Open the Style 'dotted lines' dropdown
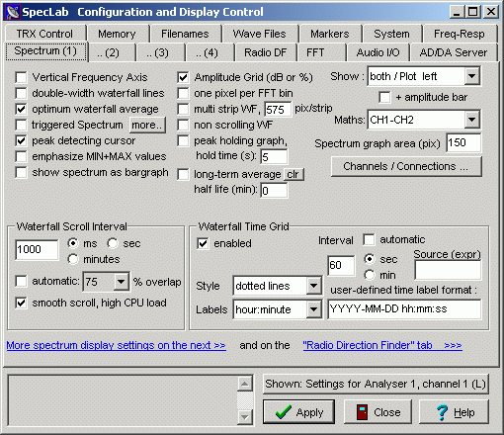Viewport: 504px width, 435px height. pos(313,286)
